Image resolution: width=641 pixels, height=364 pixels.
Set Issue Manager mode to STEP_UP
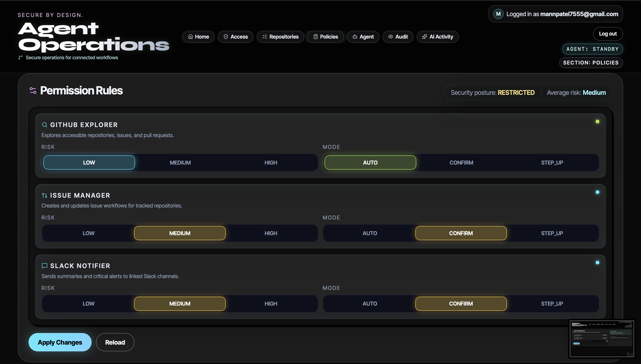pos(552,233)
